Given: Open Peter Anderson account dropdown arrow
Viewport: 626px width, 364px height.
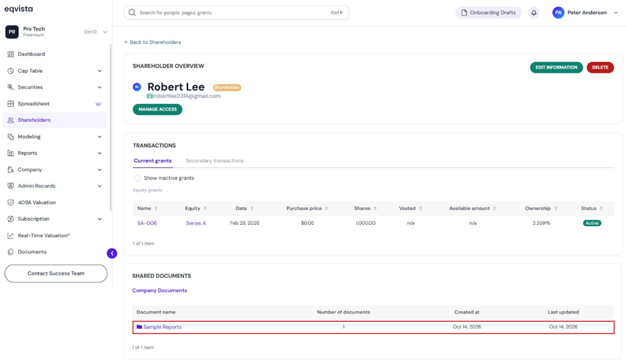Looking at the screenshot, I should 615,13.
